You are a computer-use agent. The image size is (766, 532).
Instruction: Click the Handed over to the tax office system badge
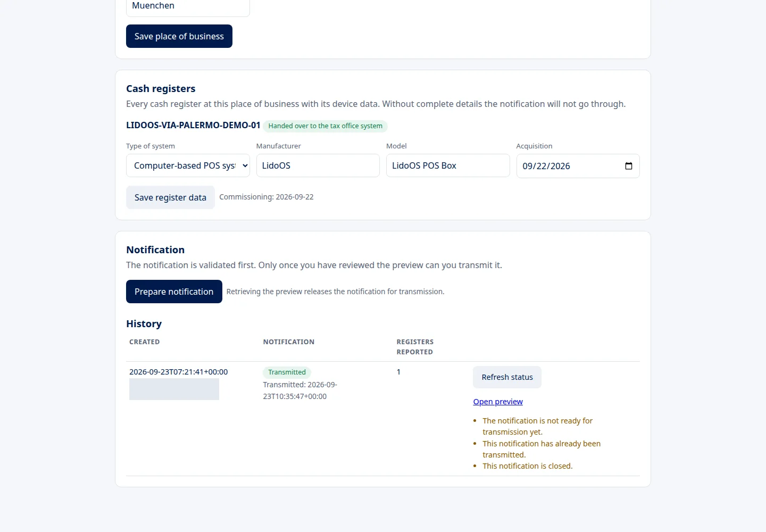pos(325,126)
